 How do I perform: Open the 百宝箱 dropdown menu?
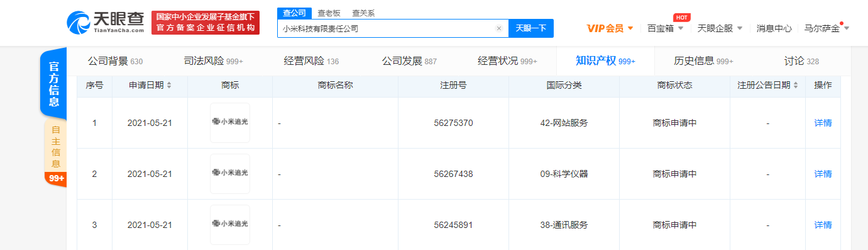pos(665,28)
